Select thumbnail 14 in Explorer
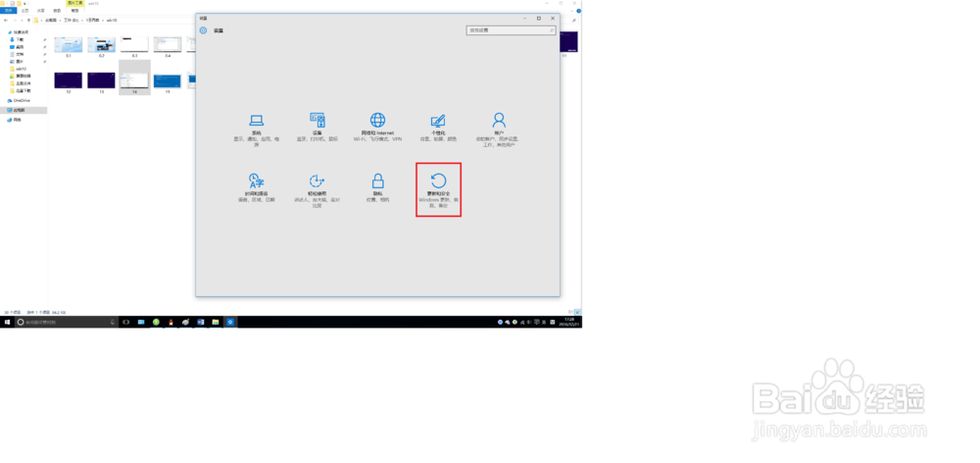 [134, 77]
